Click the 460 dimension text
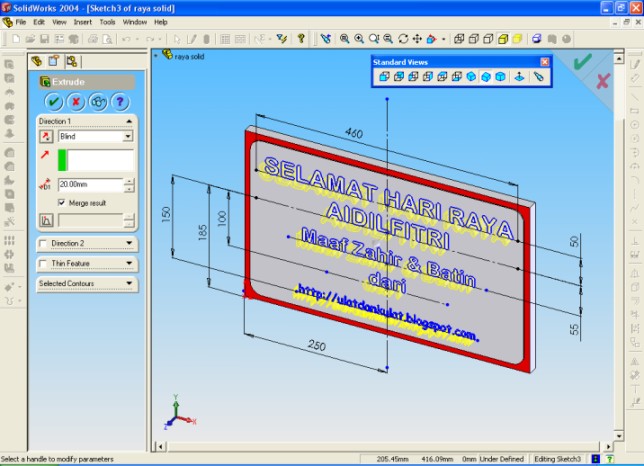The height and width of the screenshot is (466, 644). 354,133
